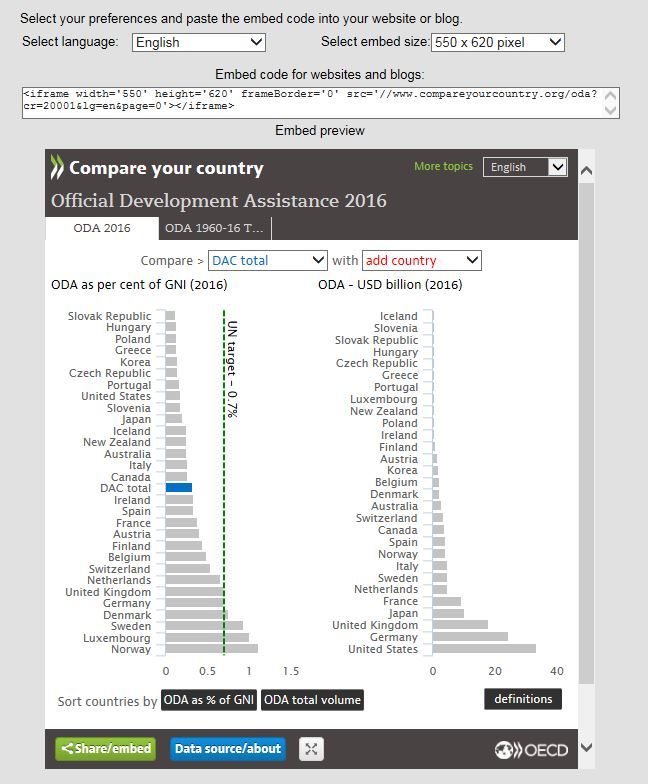The image size is (648, 784).
Task: Click the Japan label in USD chart
Action: 403,613
